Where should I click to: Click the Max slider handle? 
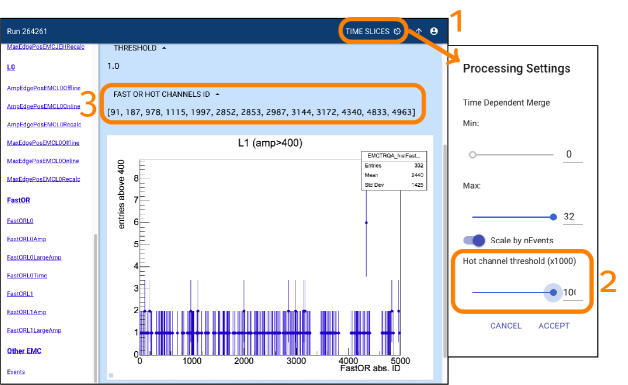[553, 217]
